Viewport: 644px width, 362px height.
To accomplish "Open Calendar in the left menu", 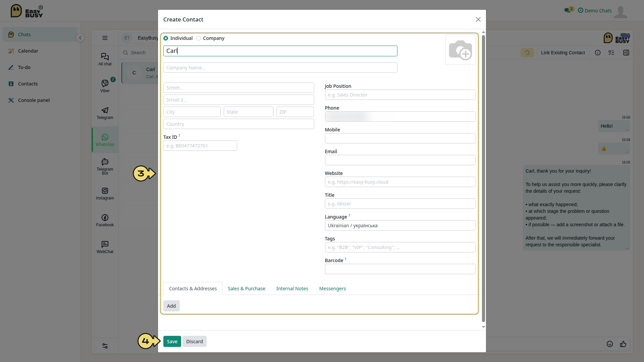I will pos(40,51).
